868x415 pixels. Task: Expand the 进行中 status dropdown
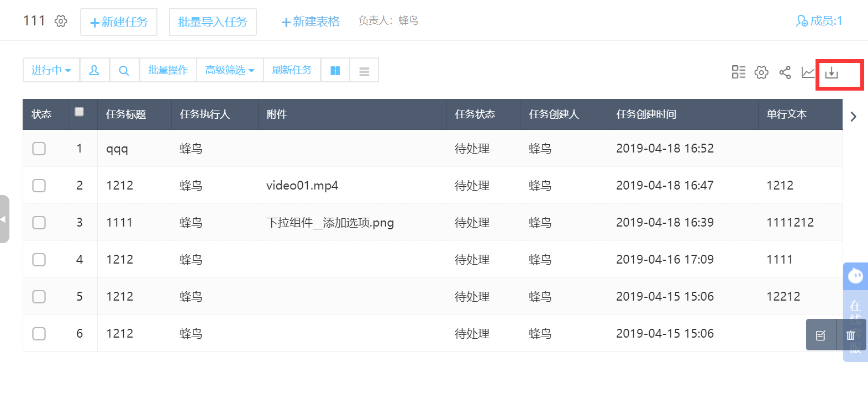51,71
